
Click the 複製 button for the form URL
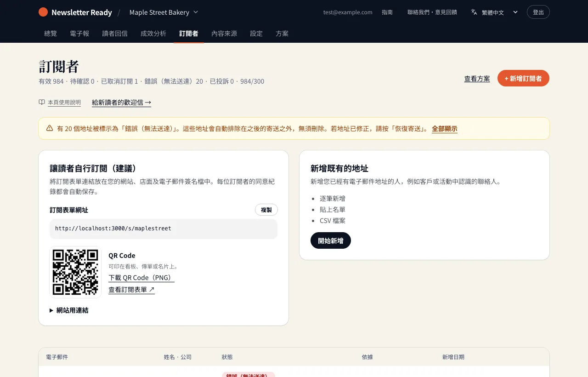pos(266,210)
